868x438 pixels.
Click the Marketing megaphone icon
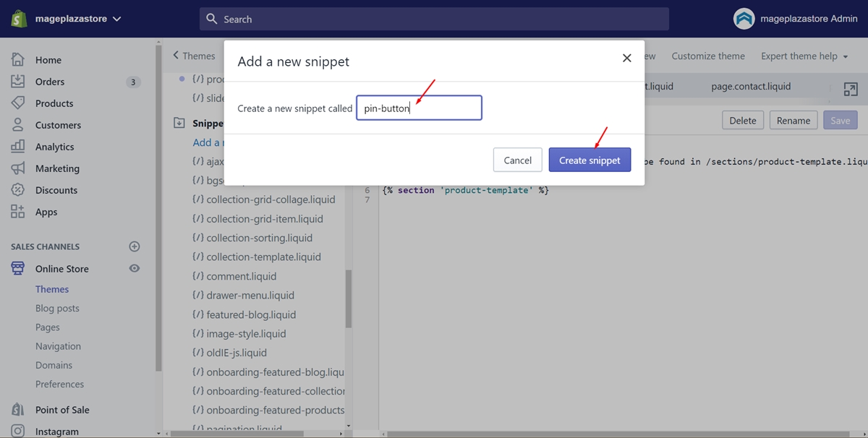[x=18, y=168]
